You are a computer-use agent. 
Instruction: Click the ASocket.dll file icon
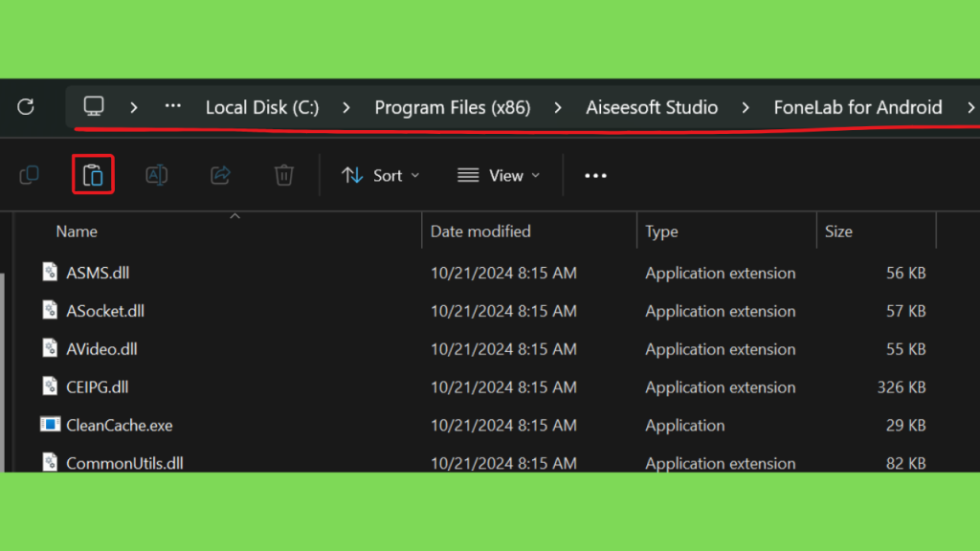50,310
